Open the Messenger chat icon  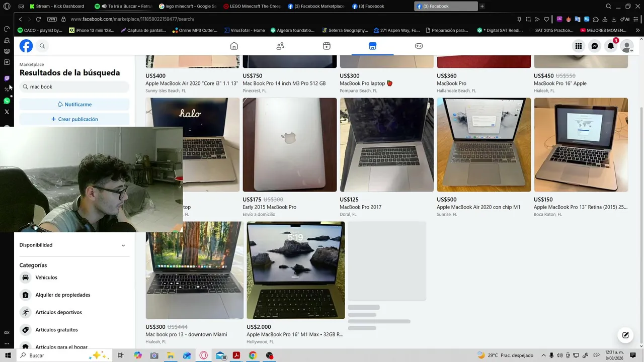[x=595, y=46]
